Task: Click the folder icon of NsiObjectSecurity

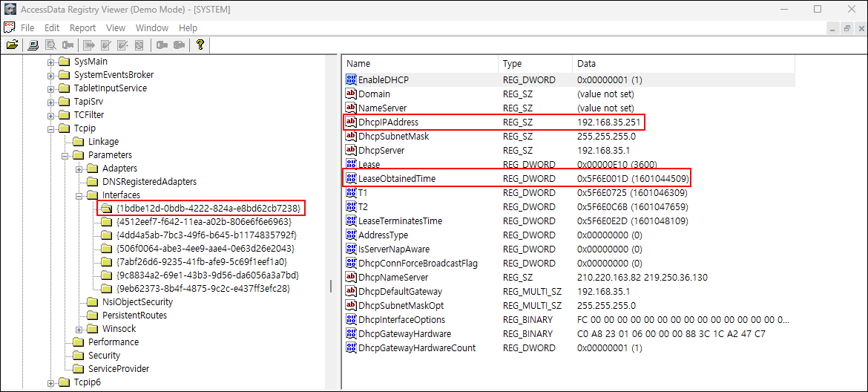Action: (93, 302)
